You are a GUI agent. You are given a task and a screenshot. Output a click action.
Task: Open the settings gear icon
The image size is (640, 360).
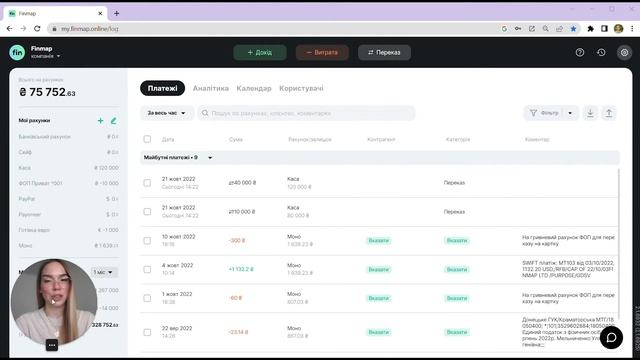pos(624,52)
